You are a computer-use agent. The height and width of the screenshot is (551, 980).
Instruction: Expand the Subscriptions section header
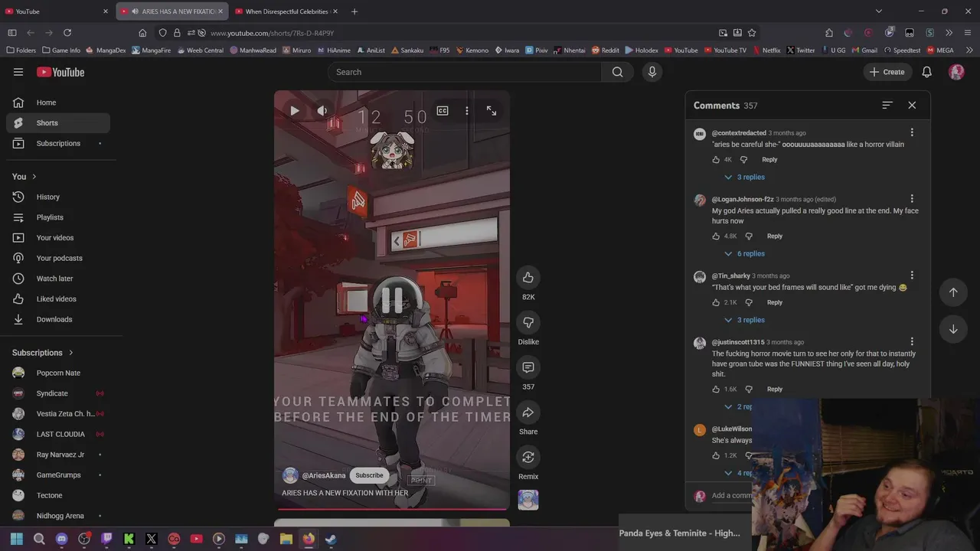pos(43,353)
